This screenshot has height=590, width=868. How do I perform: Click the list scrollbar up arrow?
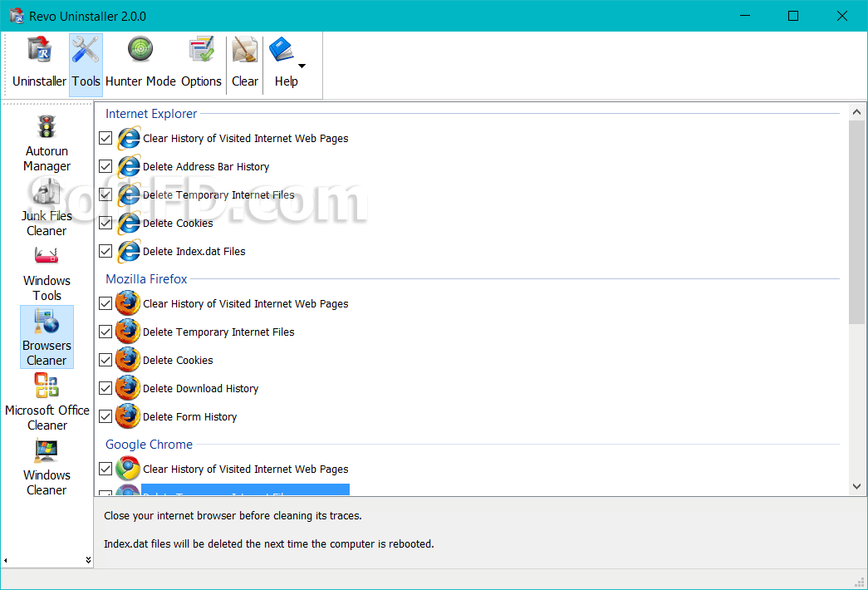coord(856,112)
